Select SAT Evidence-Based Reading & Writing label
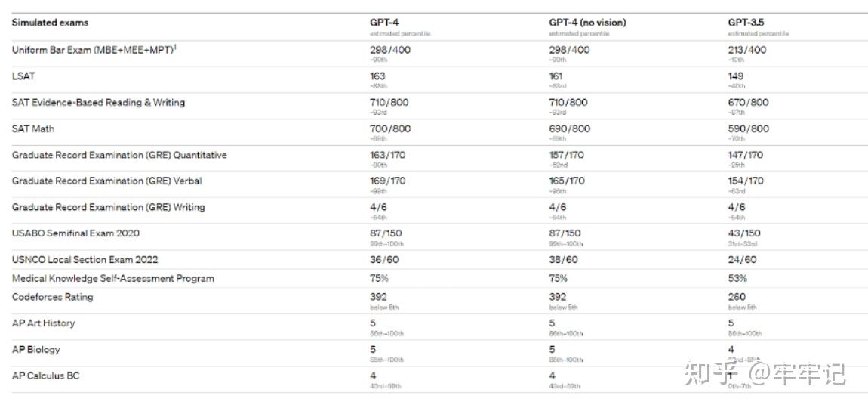The width and height of the screenshot is (868, 408). pyautogui.click(x=98, y=103)
